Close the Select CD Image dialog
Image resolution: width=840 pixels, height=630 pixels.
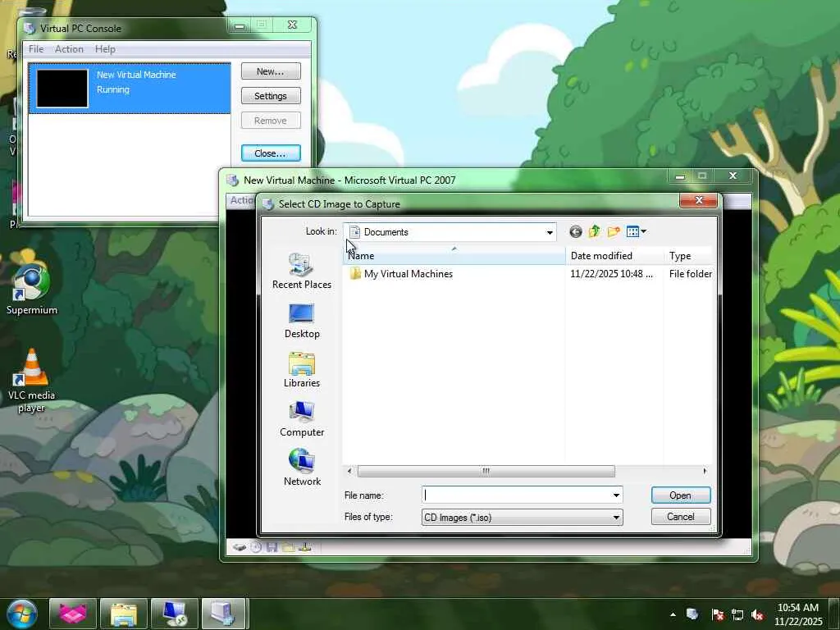click(699, 200)
